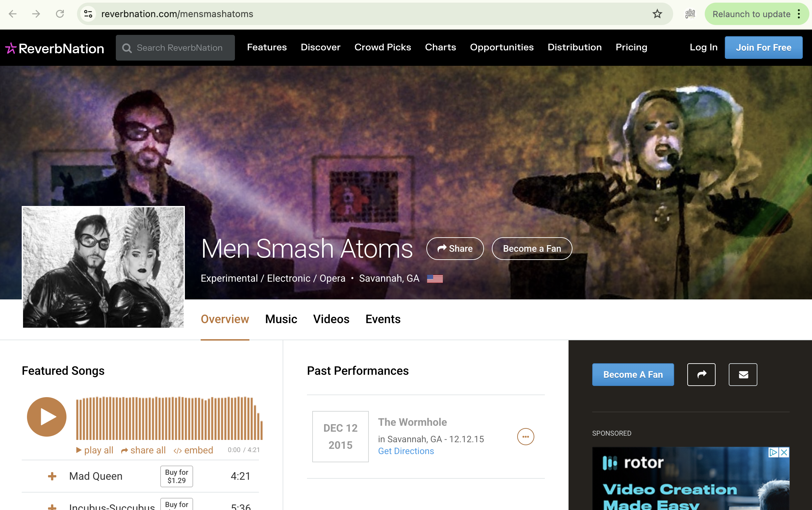Viewport: 812px width, 510px height.
Task: Close the rotor advertisement
Action: point(784,452)
